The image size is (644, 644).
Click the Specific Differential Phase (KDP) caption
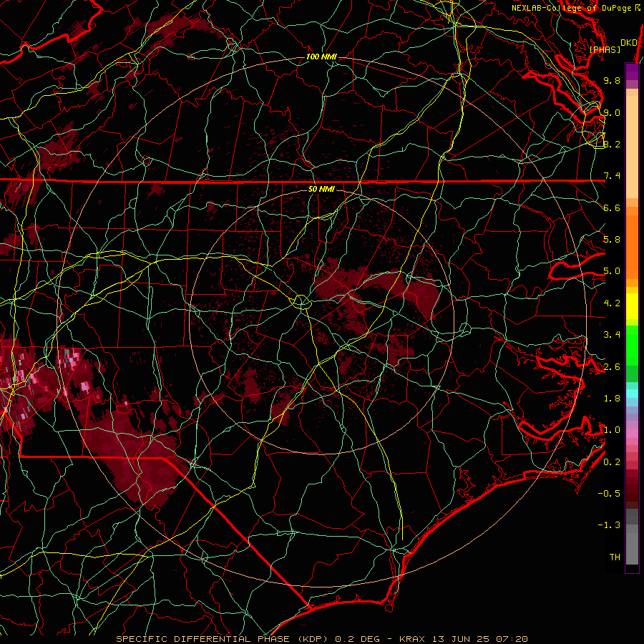pos(222,639)
